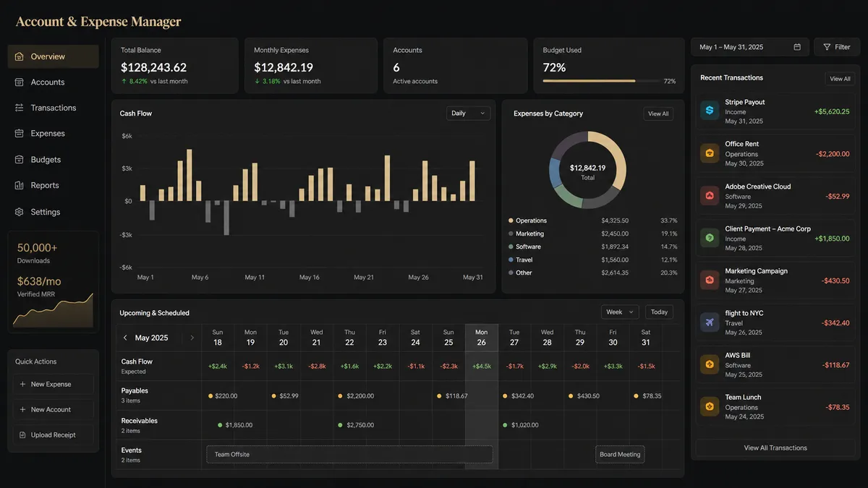Expand the Daily cash flow dropdown
Image resolution: width=868 pixels, height=488 pixels.
[468, 114]
